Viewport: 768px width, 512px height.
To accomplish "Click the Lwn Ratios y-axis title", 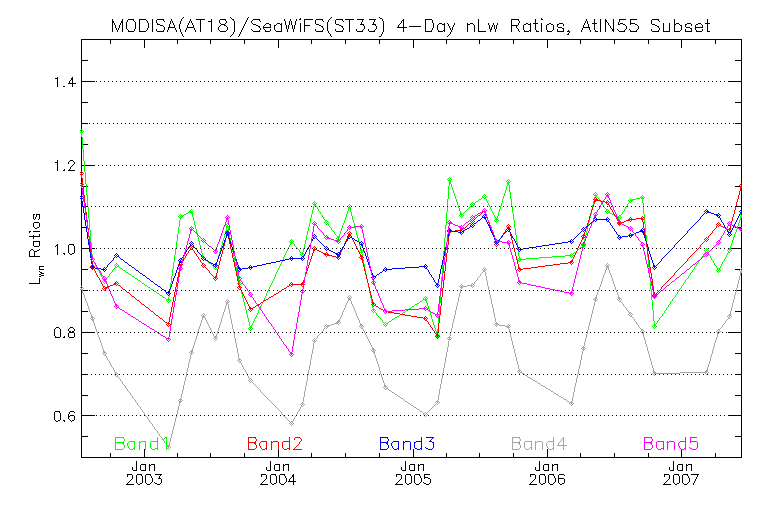I will coord(35,248).
